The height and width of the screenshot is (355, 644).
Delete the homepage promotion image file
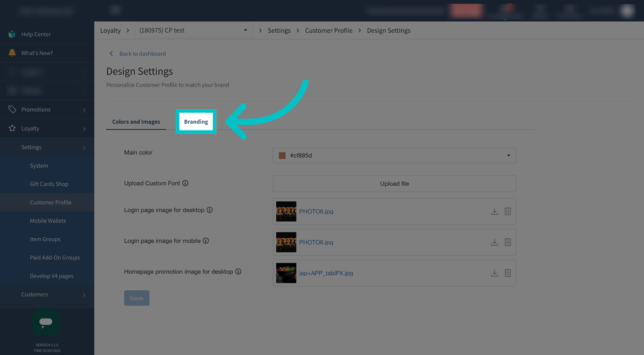click(x=508, y=273)
